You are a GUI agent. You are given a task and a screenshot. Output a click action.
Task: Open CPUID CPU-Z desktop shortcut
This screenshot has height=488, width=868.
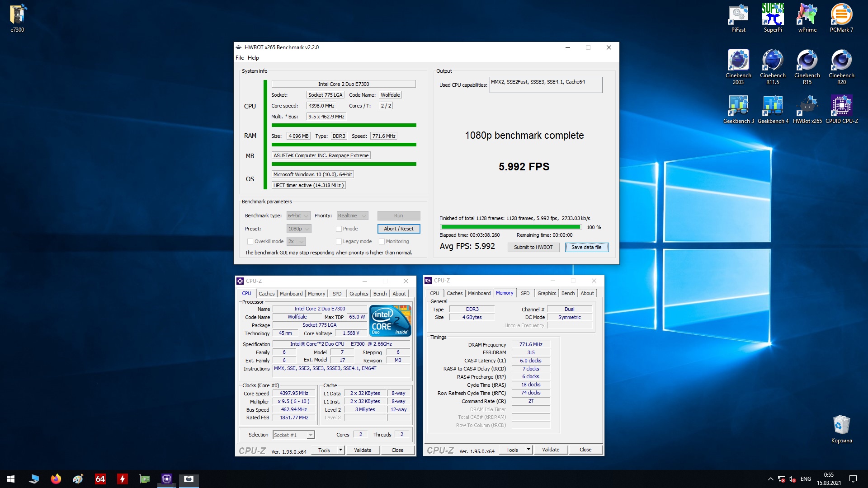[841, 109]
